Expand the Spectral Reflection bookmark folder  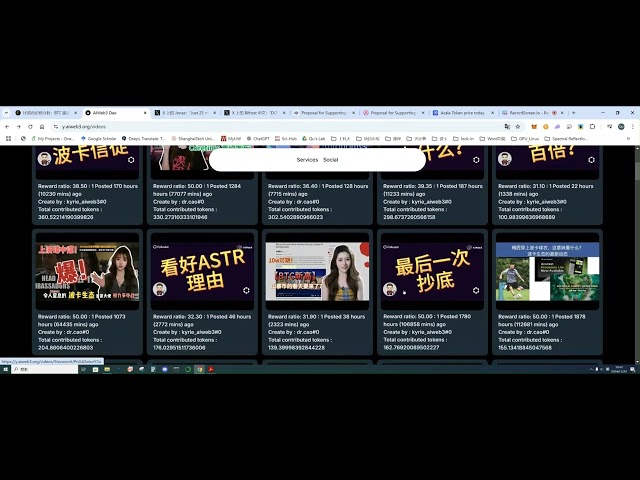point(566,139)
